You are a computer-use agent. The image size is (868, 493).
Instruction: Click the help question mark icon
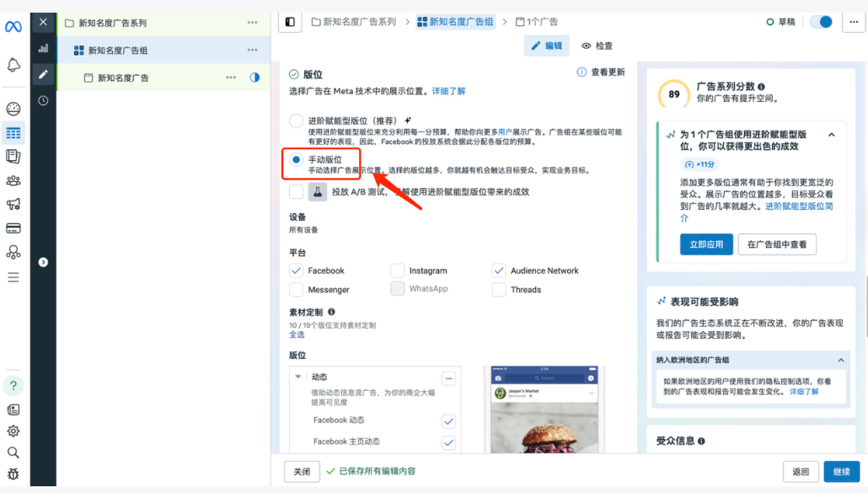(13, 385)
